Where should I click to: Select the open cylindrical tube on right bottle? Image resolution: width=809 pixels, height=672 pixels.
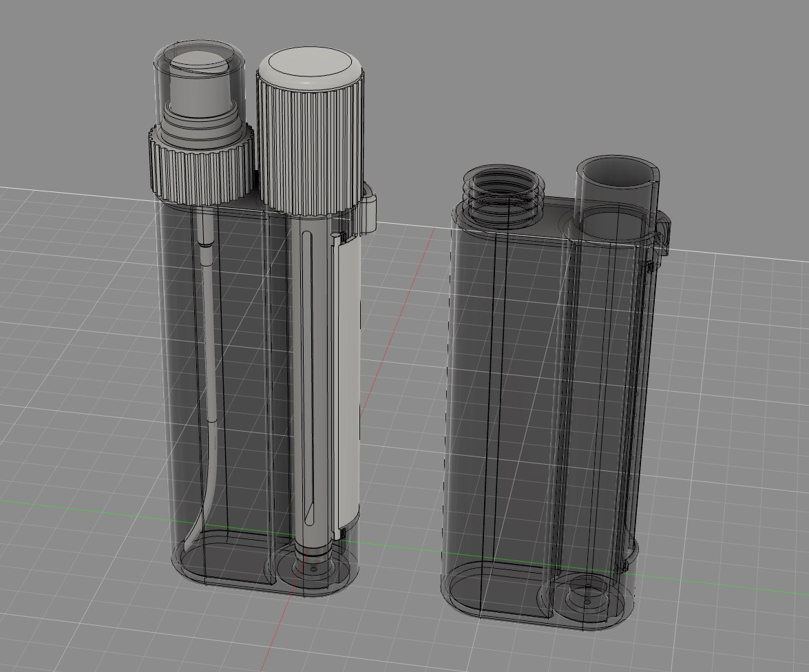[617, 199]
